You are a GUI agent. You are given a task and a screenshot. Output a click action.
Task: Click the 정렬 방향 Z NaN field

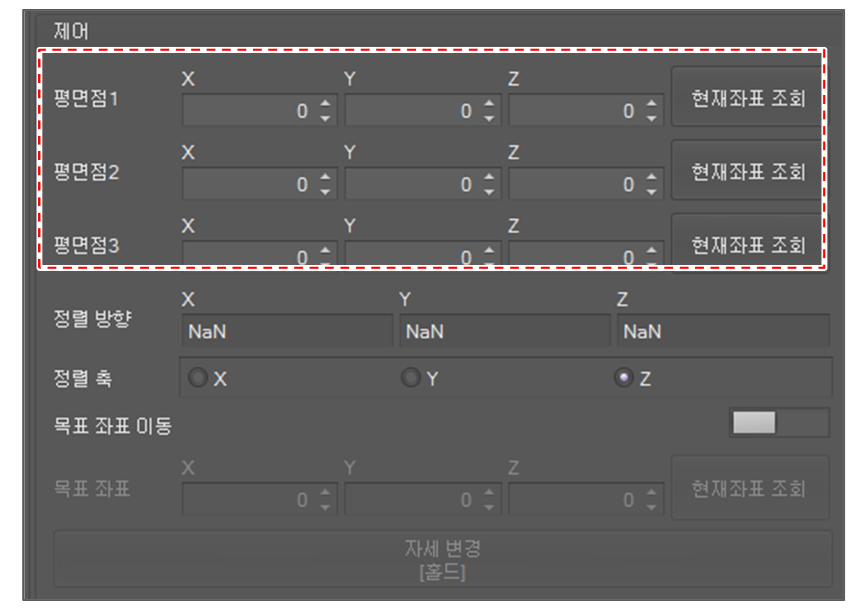tap(723, 331)
